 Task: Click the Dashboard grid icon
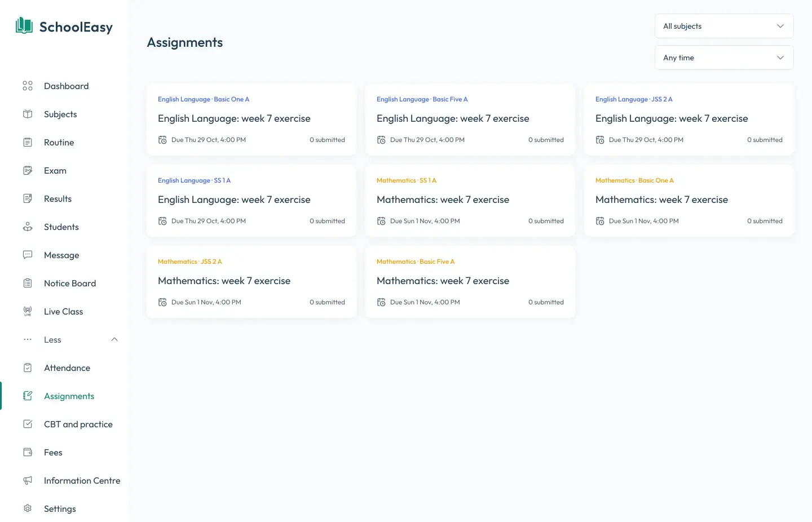(x=28, y=86)
